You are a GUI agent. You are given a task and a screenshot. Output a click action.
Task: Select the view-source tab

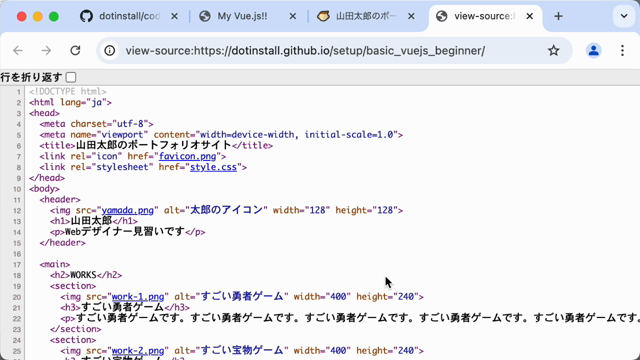(x=485, y=16)
